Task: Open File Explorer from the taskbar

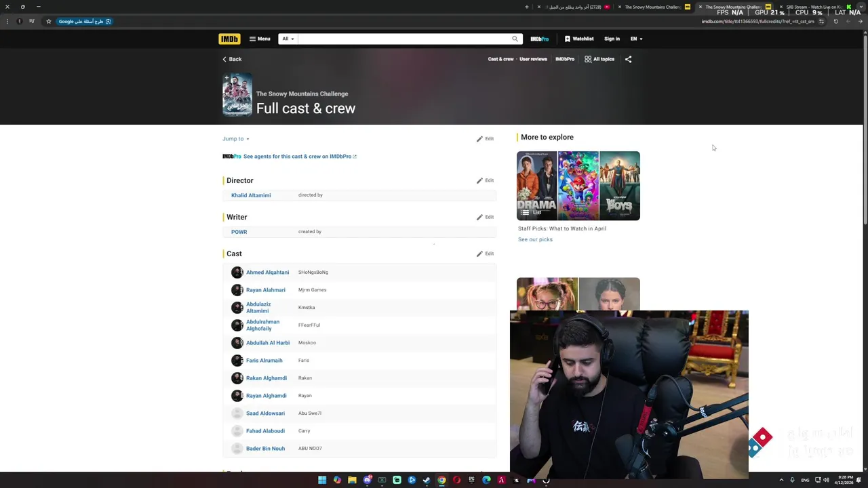Action: pyautogui.click(x=352, y=481)
